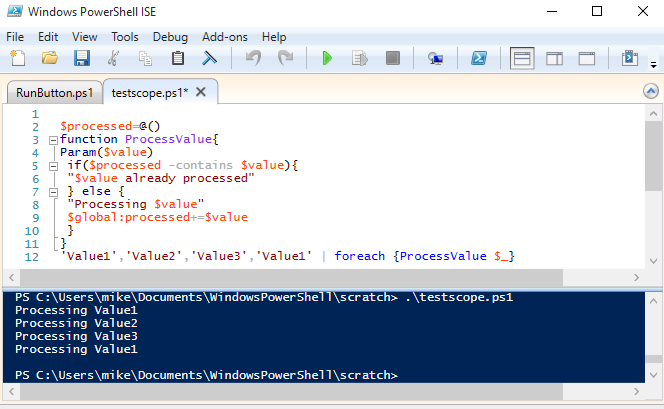Image resolution: width=664 pixels, height=409 pixels.
Task: Maximize the PowerShell ISE window
Action: point(597,11)
